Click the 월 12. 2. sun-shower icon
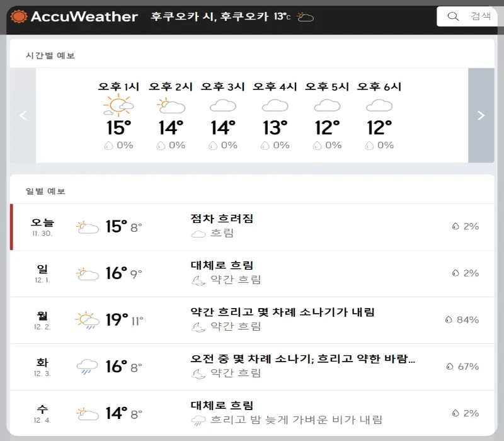Image resolution: width=504 pixels, height=441 pixels. (87, 320)
